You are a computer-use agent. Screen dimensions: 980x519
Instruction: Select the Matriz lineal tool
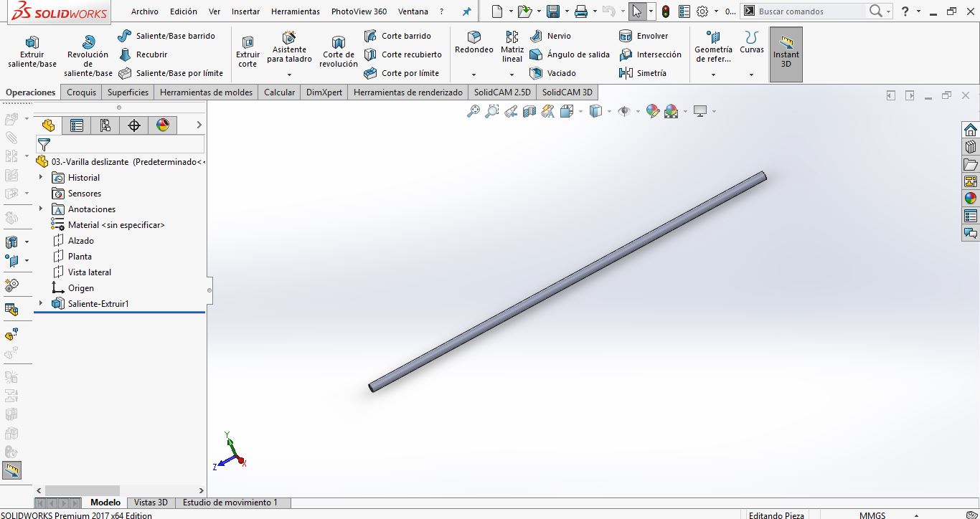pyautogui.click(x=512, y=47)
